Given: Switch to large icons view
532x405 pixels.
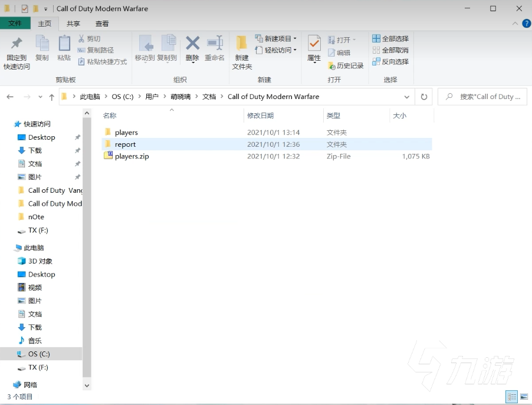Looking at the screenshot, I should point(524,397).
